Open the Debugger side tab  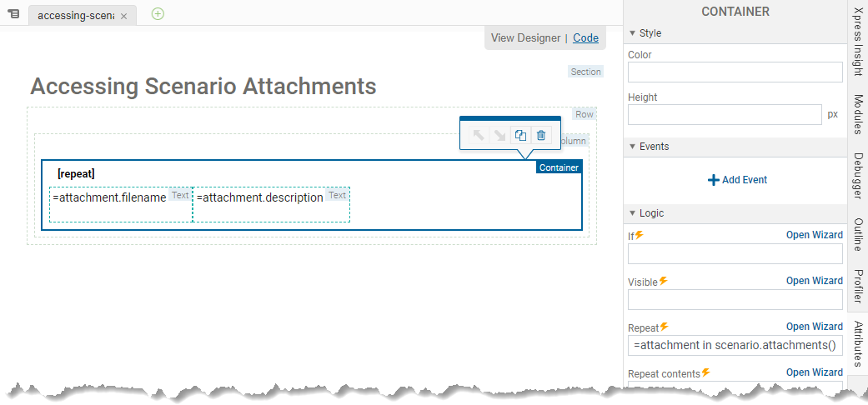857,176
